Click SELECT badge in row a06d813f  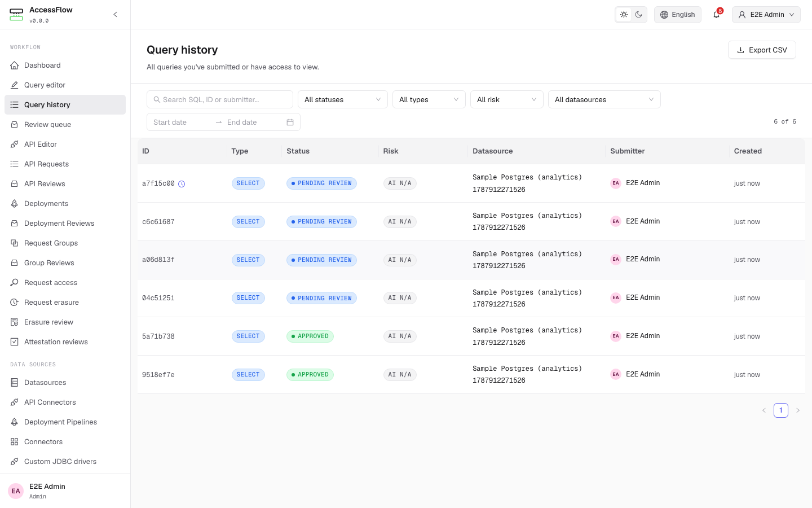tap(248, 260)
